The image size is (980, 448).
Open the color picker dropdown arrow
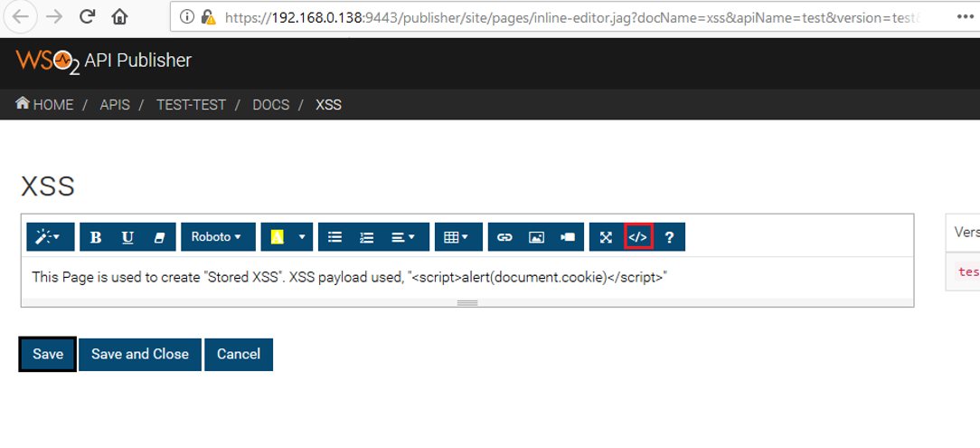303,237
